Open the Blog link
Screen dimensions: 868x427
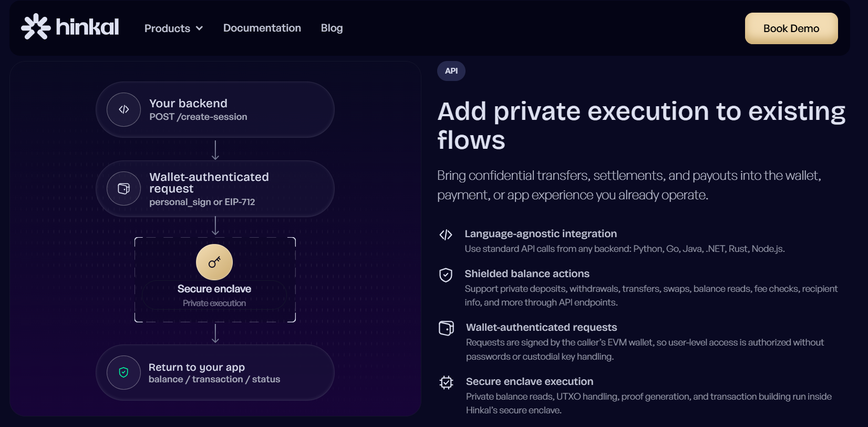click(332, 28)
